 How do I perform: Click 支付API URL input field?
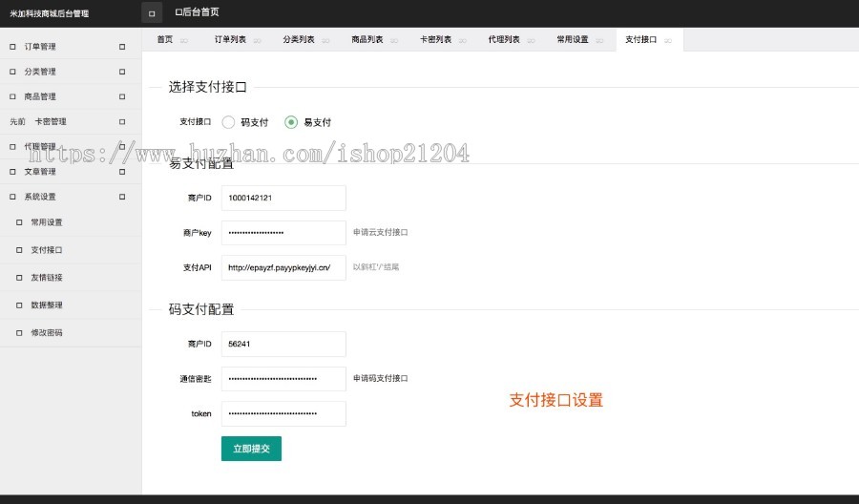283,267
